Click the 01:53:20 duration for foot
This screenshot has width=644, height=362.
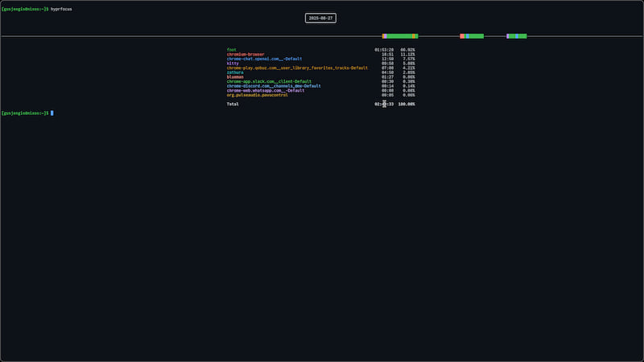click(x=384, y=50)
